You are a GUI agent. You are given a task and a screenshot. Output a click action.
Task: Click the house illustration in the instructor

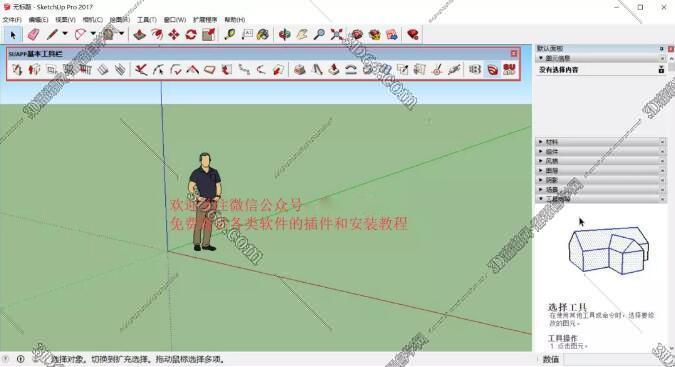[608, 250]
